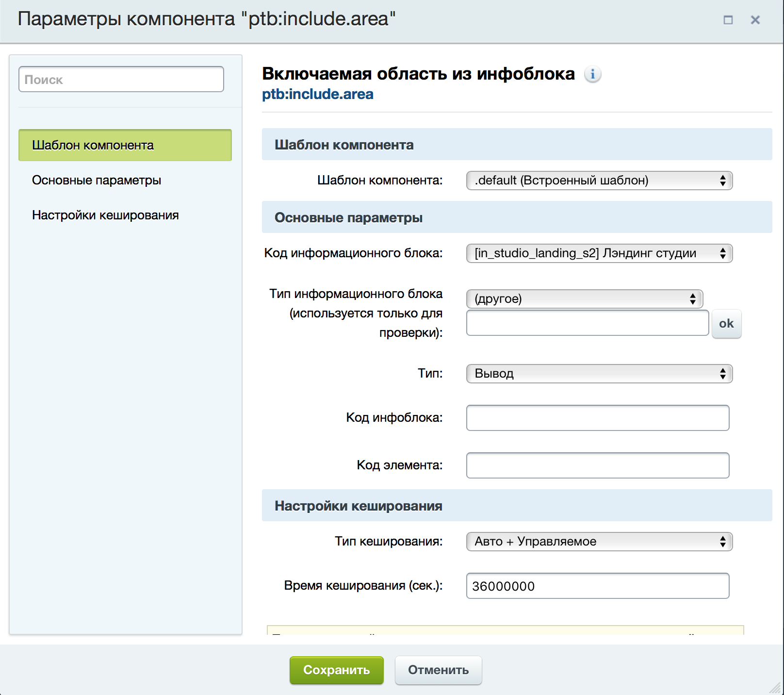Click the Шаблон компонента section header
The height and width of the screenshot is (695, 784).
click(517, 145)
